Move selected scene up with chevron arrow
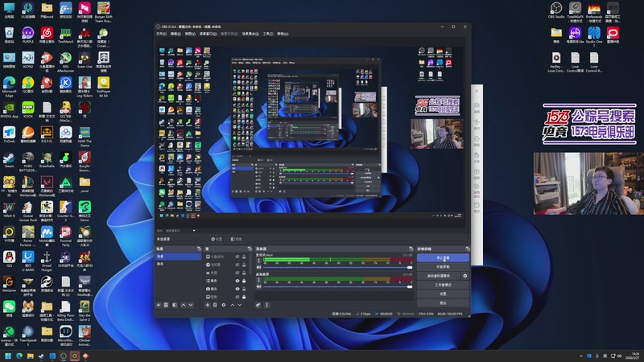This screenshot has width=644, height=362. pos(184,305)
